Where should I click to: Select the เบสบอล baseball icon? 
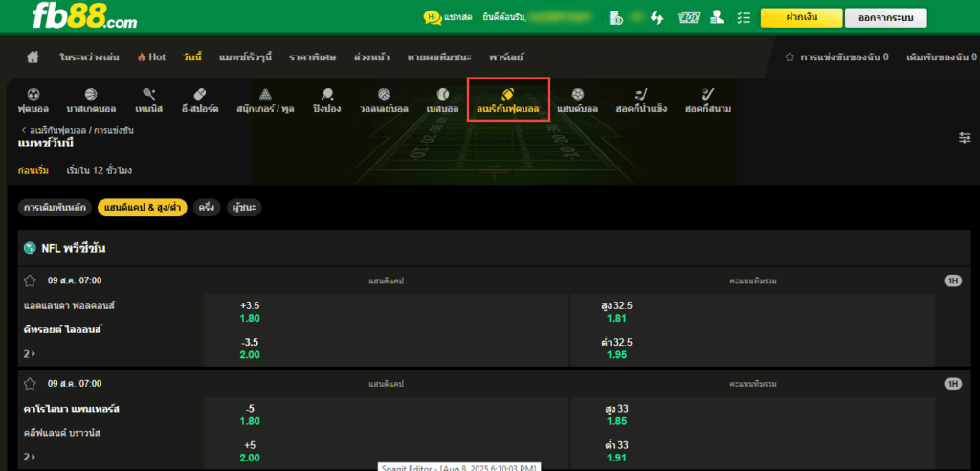442,95
